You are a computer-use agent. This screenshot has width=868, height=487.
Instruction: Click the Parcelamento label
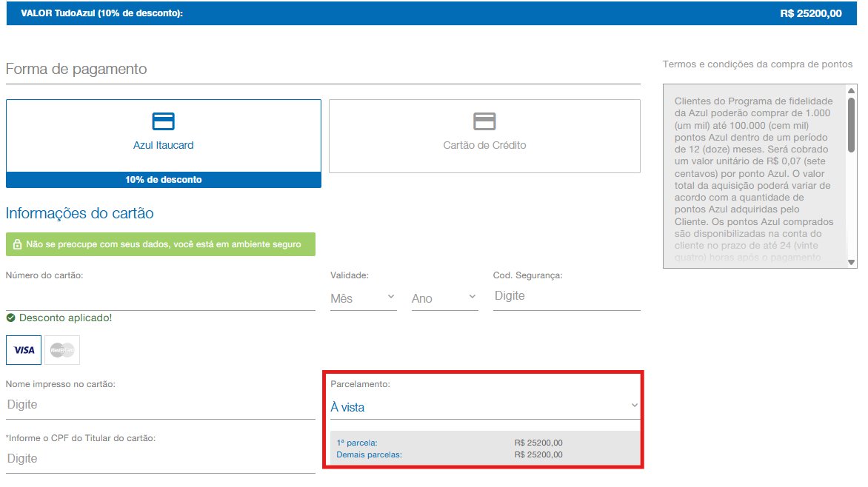coord(361,384)
